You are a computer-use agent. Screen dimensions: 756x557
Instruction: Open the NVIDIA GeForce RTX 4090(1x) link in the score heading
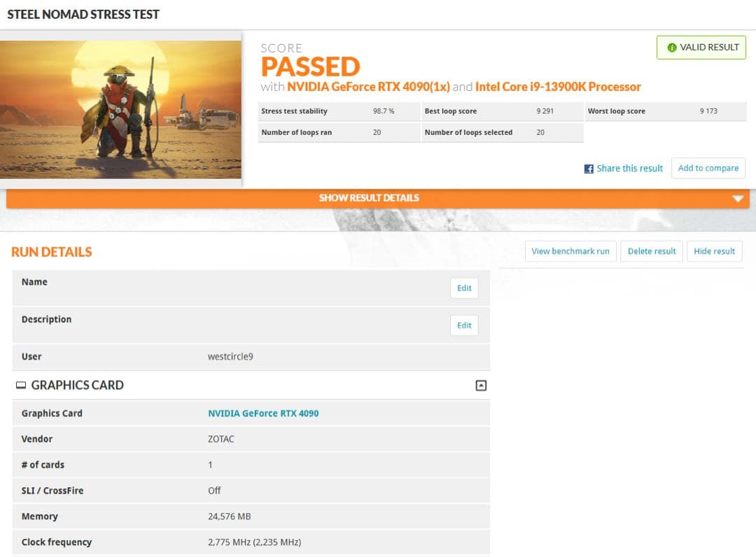coord(368,87)
